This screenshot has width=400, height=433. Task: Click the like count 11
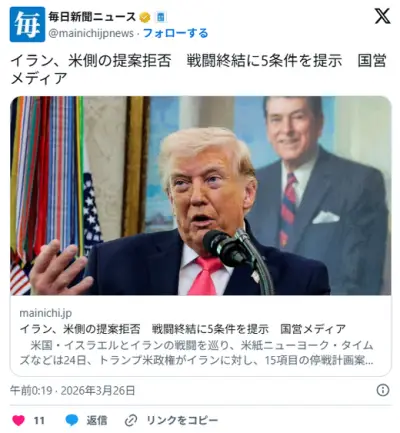(x=39, y=421)
